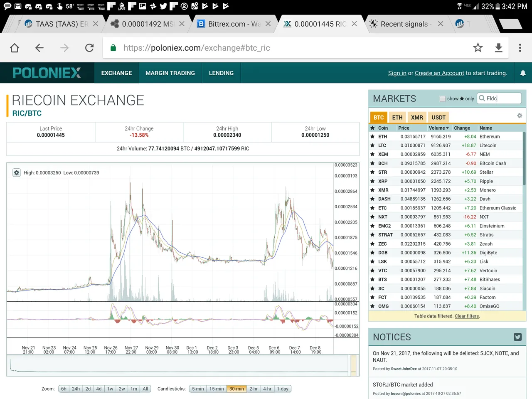Enable the show star only checkbox
532x399 pixels.
[443, 99]
